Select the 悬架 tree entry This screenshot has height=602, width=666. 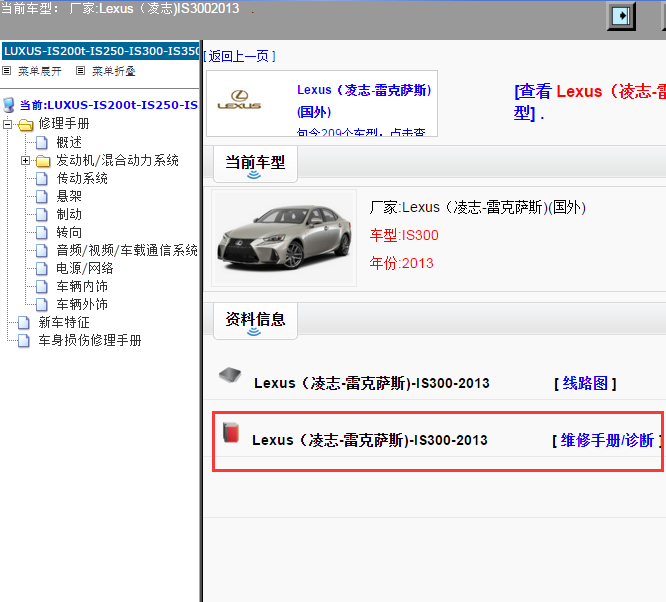[x=69, y=196]
